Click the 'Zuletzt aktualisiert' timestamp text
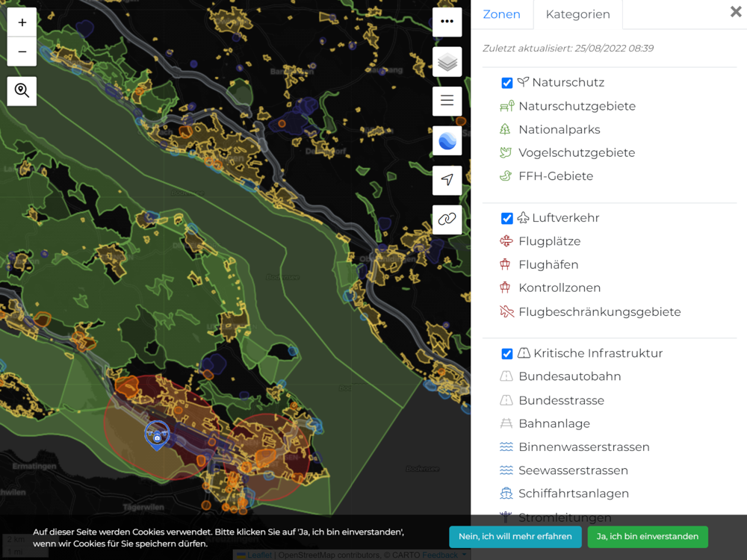 point(568,48)
